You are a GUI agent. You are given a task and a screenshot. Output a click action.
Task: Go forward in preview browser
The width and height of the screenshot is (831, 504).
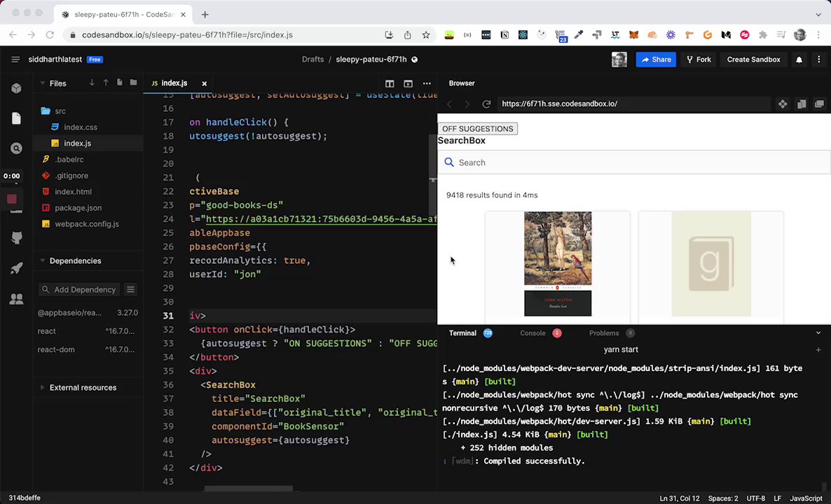point(467,104)
